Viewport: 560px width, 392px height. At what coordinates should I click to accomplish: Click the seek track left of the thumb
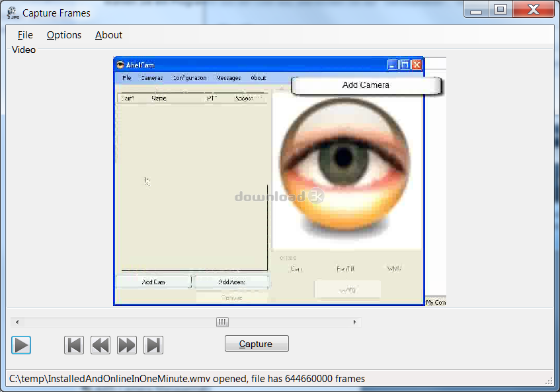coord(119,323)
